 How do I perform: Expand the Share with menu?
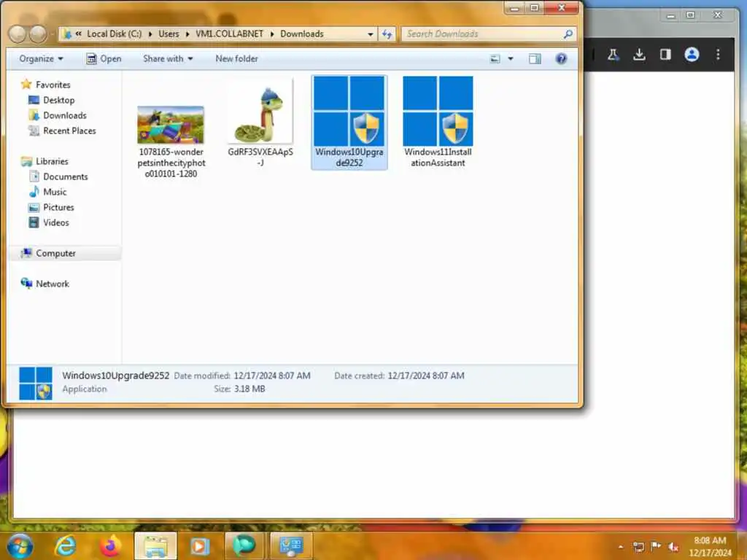(168, 58)
